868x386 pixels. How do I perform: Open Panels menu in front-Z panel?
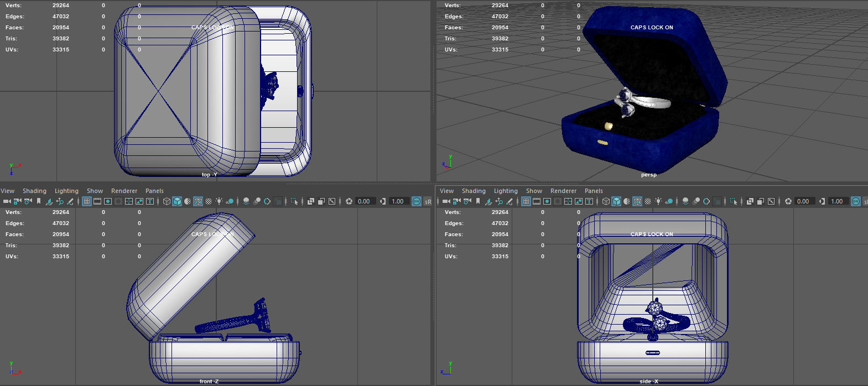[154, 191]
